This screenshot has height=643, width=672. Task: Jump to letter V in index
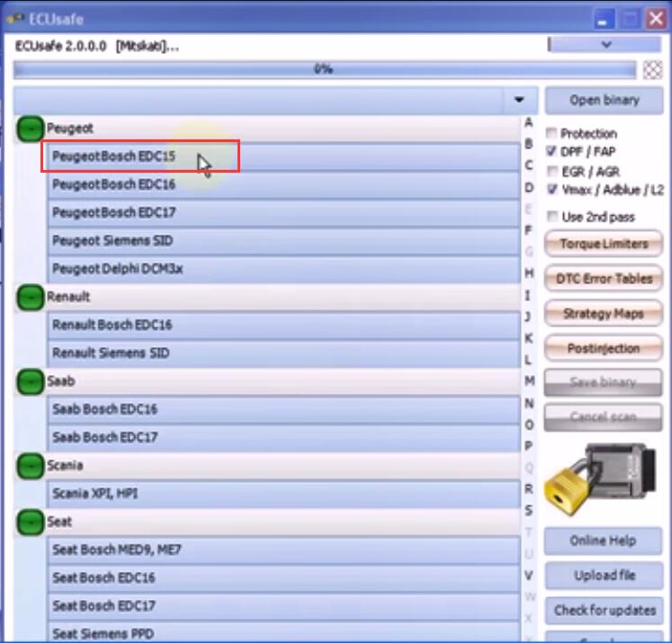click(x=529, y=576)
